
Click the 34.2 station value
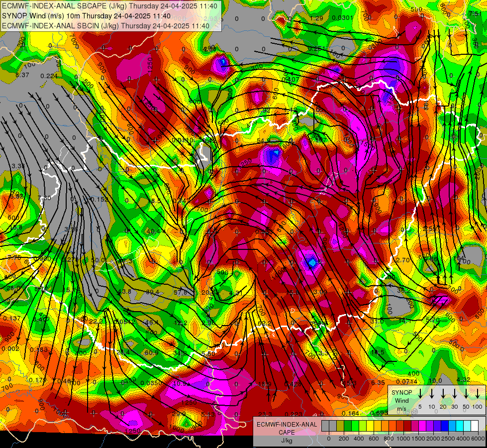[x=180, y=353]
